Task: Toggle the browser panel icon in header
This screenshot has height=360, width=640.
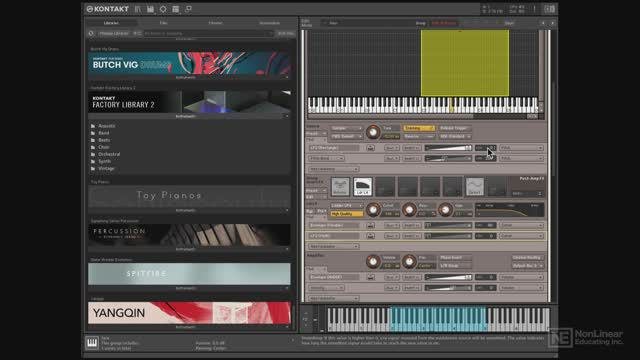Action: (x=138, y=9)
